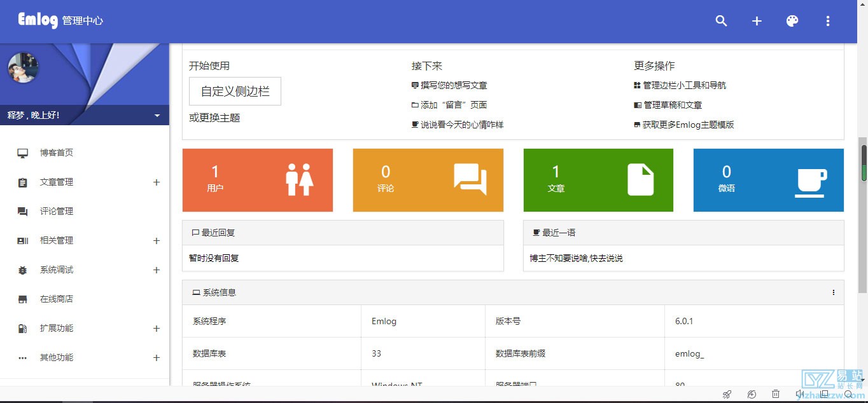
Task: Select the 博客首页 monitor icon in sidebar
Action: point(22,153)
